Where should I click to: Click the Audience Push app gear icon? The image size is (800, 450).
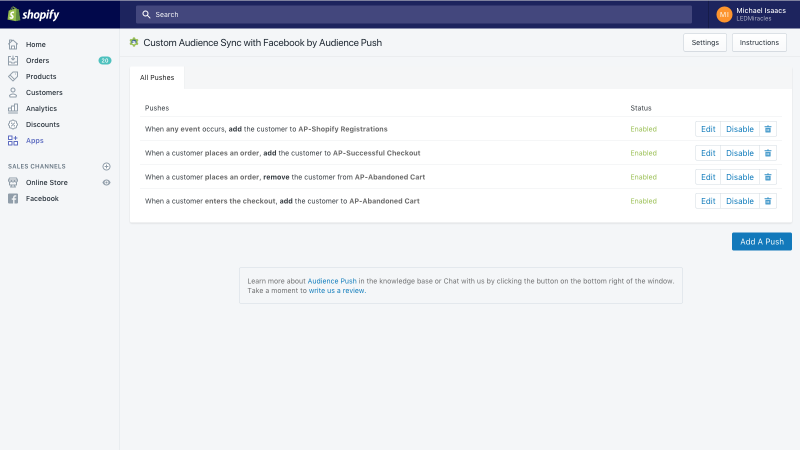pyautogui.click(x=134, y=42)
